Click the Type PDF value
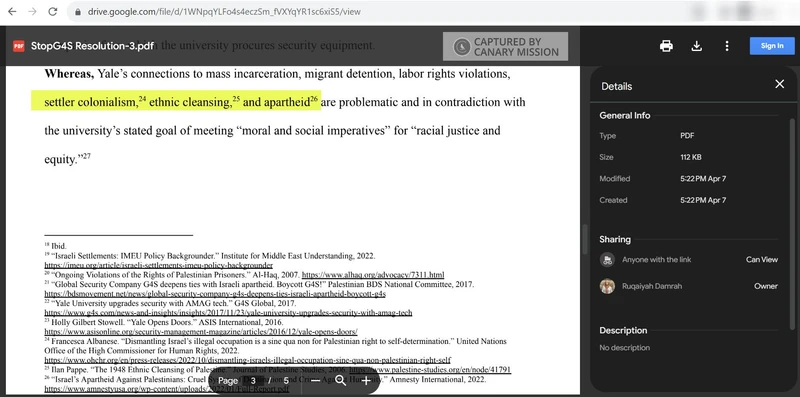 (687, 136)
